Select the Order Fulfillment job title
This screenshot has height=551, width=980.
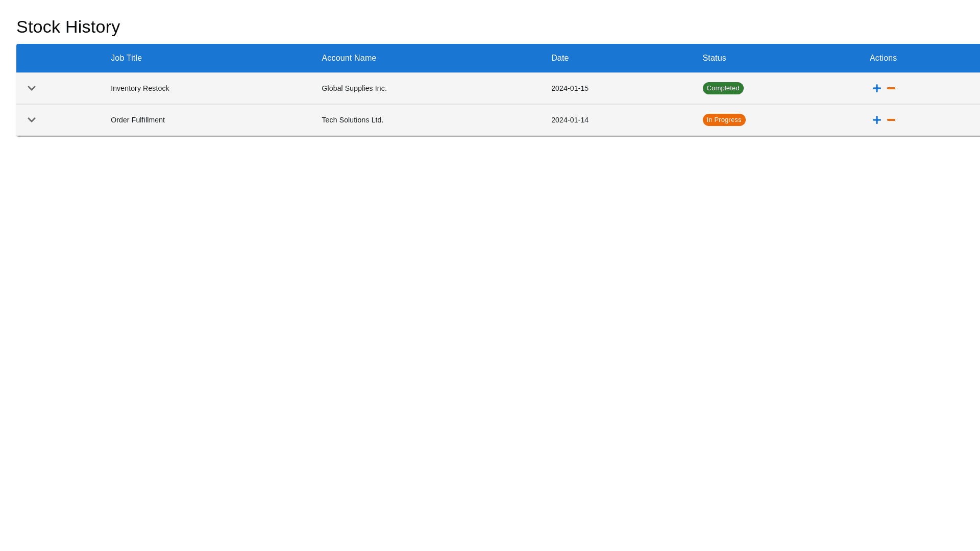tap(137, 120)
